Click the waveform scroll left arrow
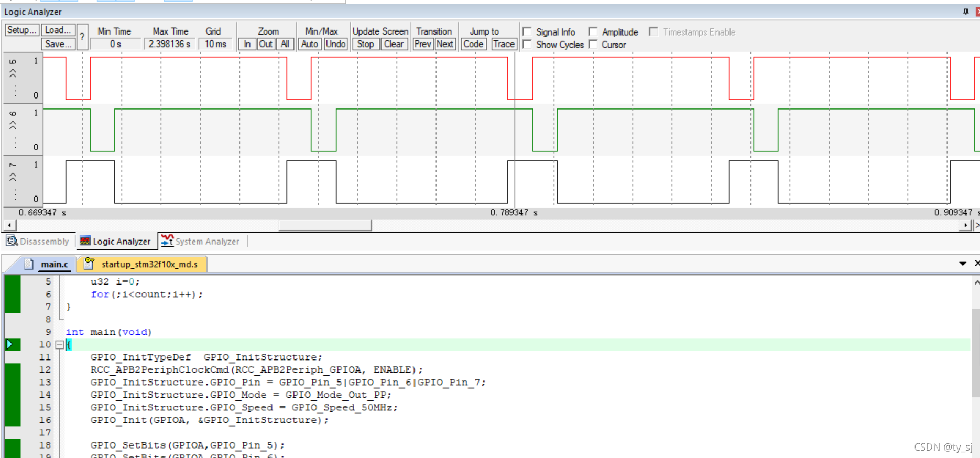The height and width of the screenshot is (458, 980). [x=9, y=225]
